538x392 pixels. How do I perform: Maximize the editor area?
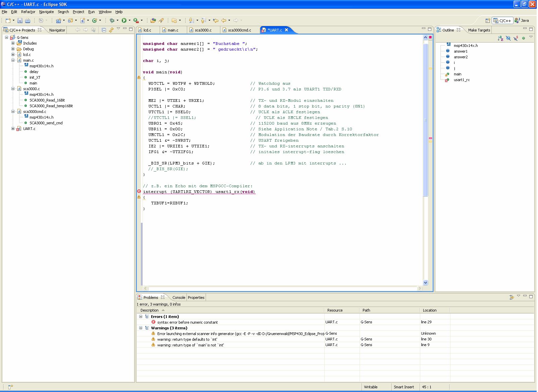pos(430,29)
